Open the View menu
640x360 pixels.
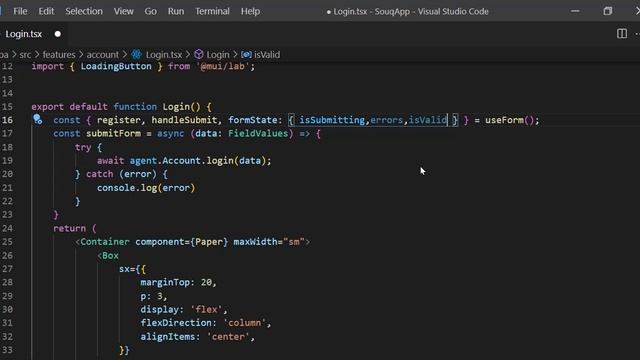tap(123, 11)
